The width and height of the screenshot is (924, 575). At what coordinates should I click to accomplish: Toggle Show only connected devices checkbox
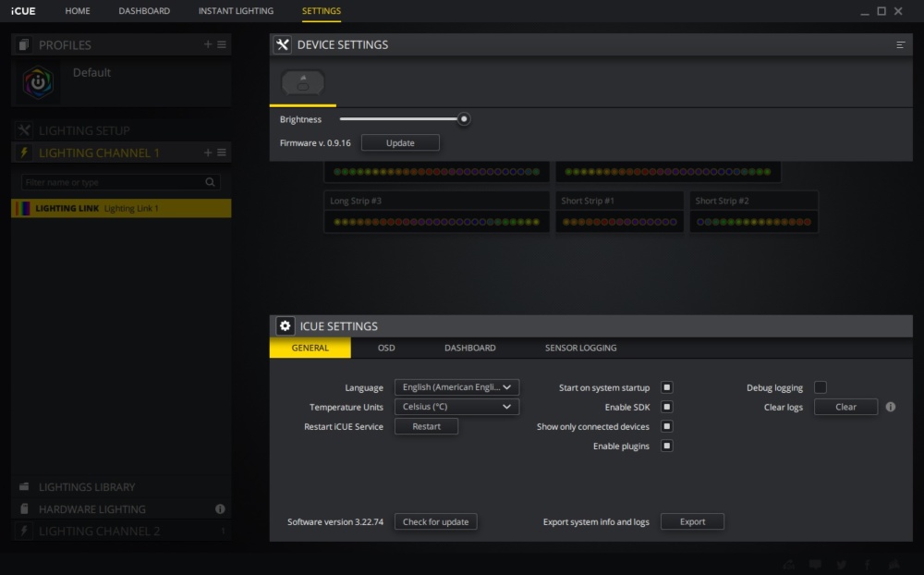666,426
